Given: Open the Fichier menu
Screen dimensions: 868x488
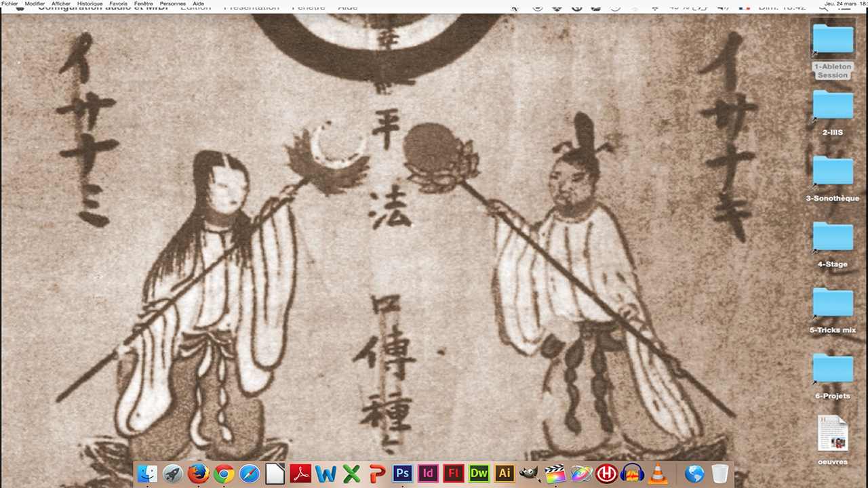Looking at the screenshot, I should [9, 3].
